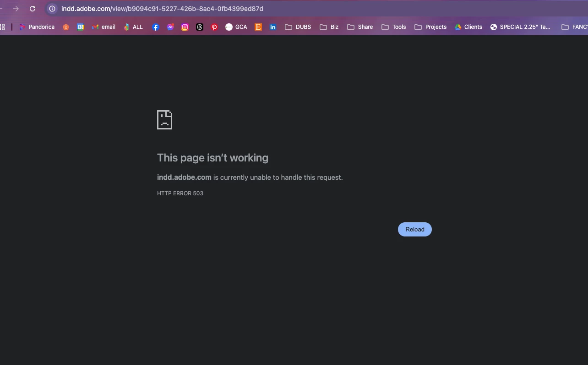The width and height of the screenshot is (588, 365).
Task: Open the Instagram bookmark icon
Action: pos(185,27)
